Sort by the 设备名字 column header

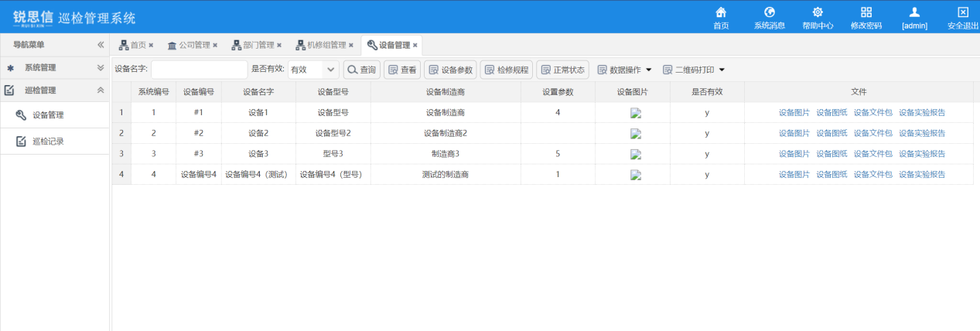(x=258, y=91)
